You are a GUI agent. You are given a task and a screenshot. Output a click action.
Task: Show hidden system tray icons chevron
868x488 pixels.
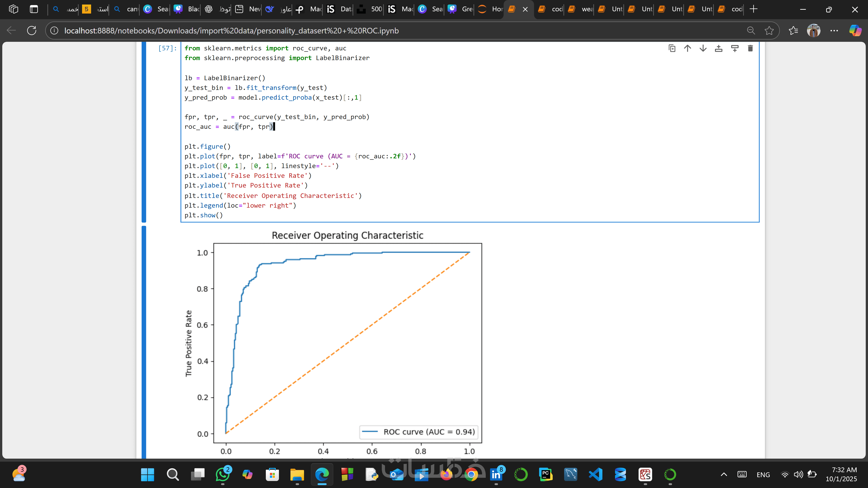click(x=723, y=474)
